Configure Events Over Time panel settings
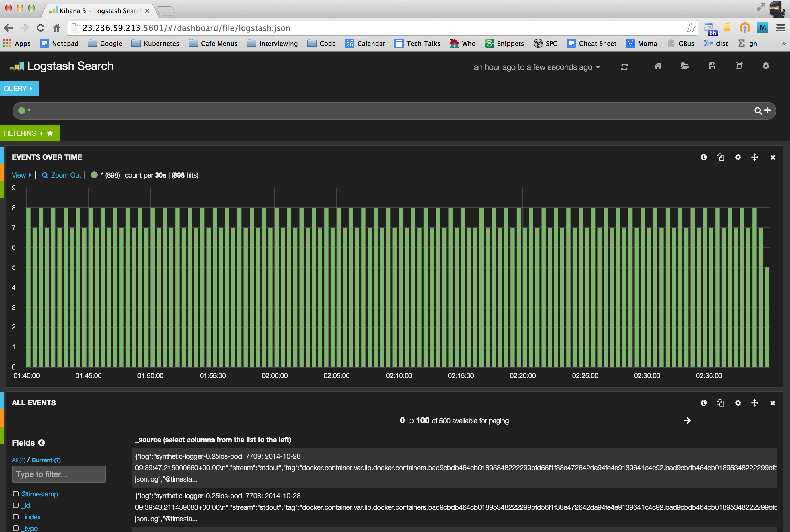Image resolution: width=790 pixels, height=532 pixels. coord(738,157)
